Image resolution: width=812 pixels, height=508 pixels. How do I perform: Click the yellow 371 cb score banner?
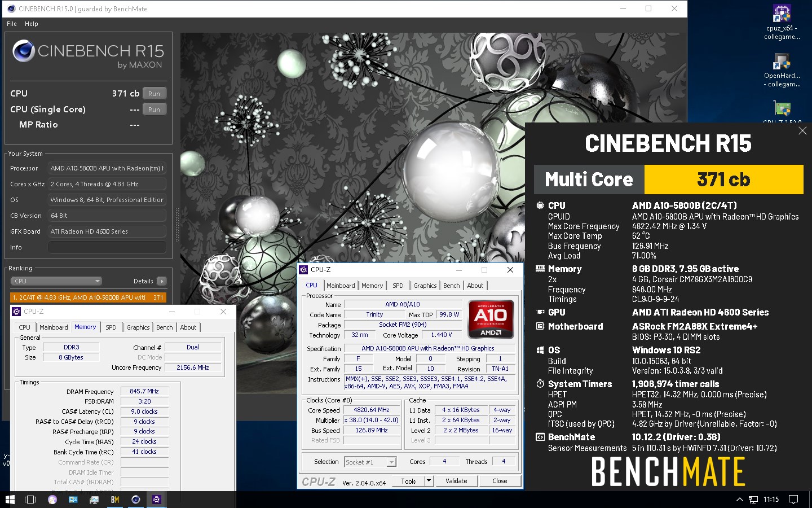[723, 179]
